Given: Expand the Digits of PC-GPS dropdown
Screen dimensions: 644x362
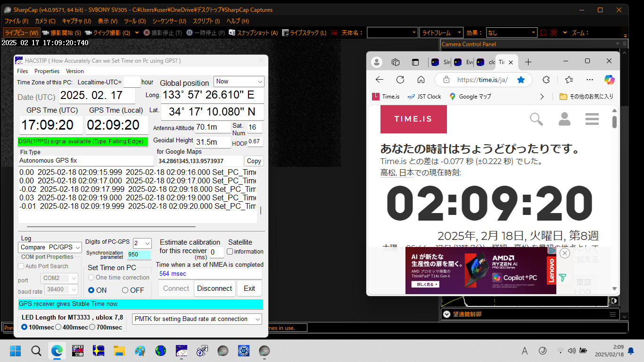Looking at the screenshot, I should (142, 243).
